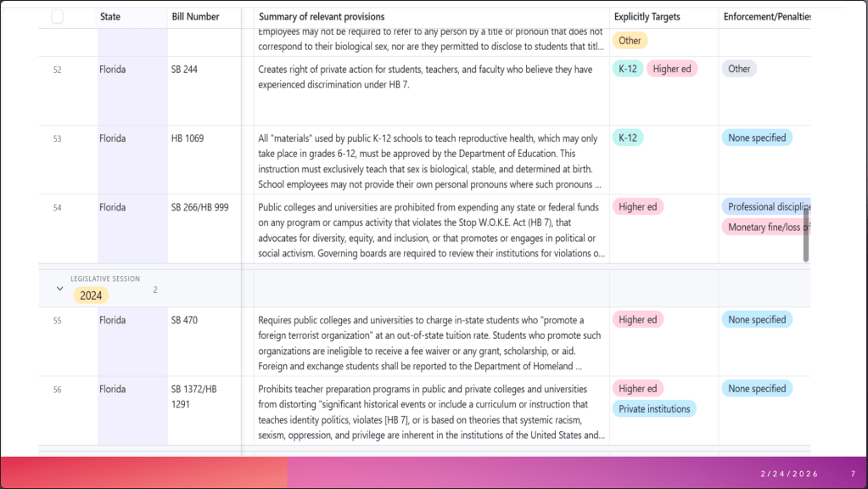Select None specified in the HB 1069 row

757,138
